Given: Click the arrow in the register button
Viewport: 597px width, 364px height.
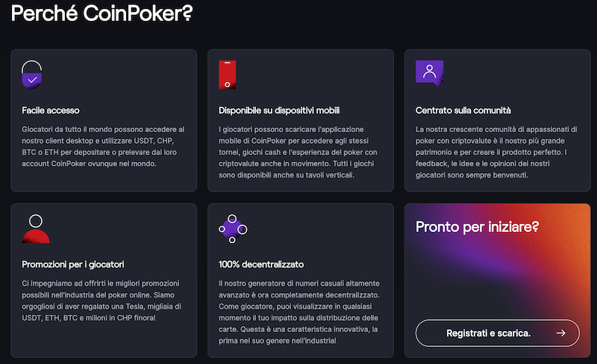Looking at the screenshot, I should 560,333.
